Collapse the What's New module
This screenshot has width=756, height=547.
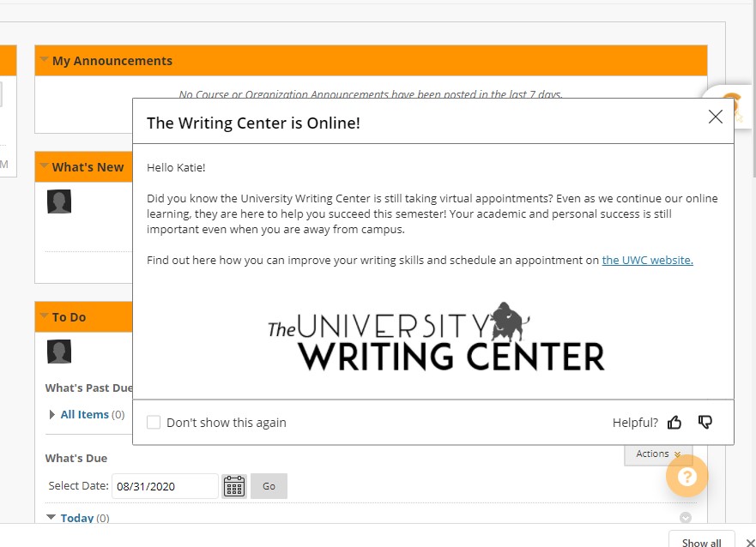click(x=43, y=166)
